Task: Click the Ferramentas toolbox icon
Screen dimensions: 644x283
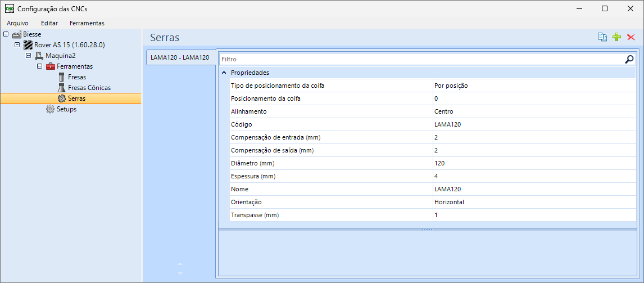Action: (x=50, y=66)
